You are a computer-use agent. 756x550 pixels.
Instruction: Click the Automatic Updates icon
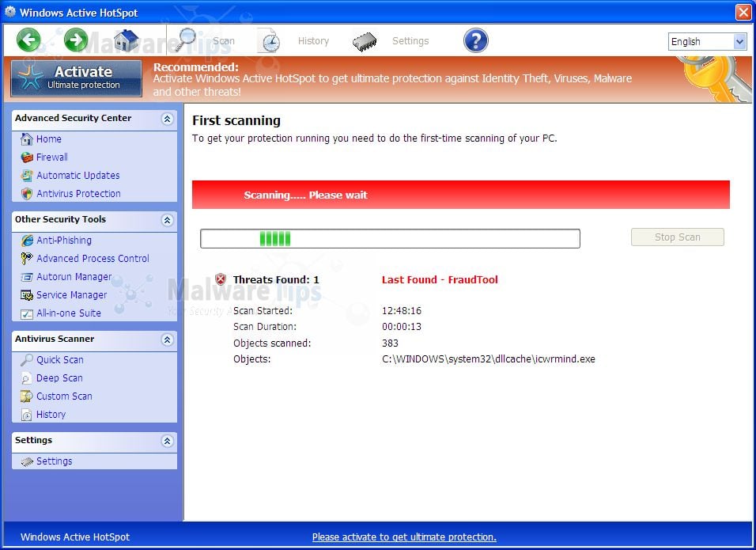point(27,176)
